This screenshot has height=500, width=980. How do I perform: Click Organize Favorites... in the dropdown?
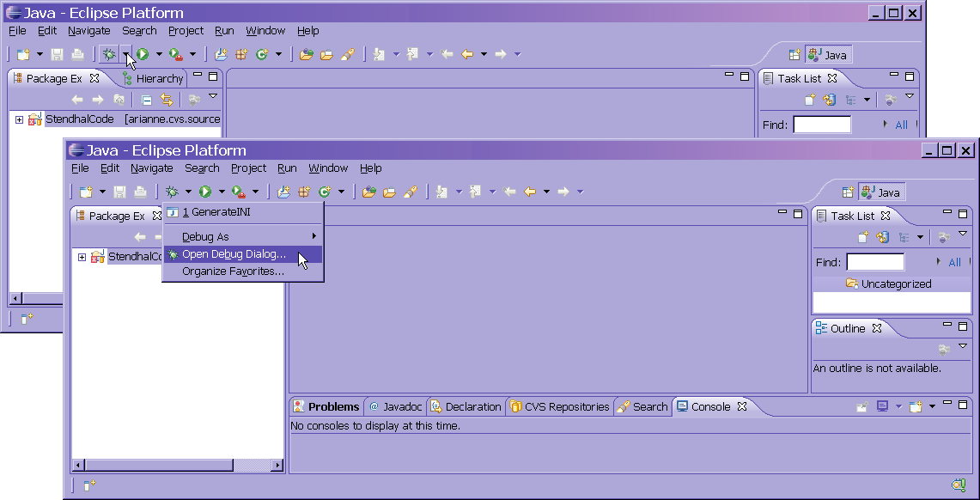pyautogui.click(x=233, y=271)
